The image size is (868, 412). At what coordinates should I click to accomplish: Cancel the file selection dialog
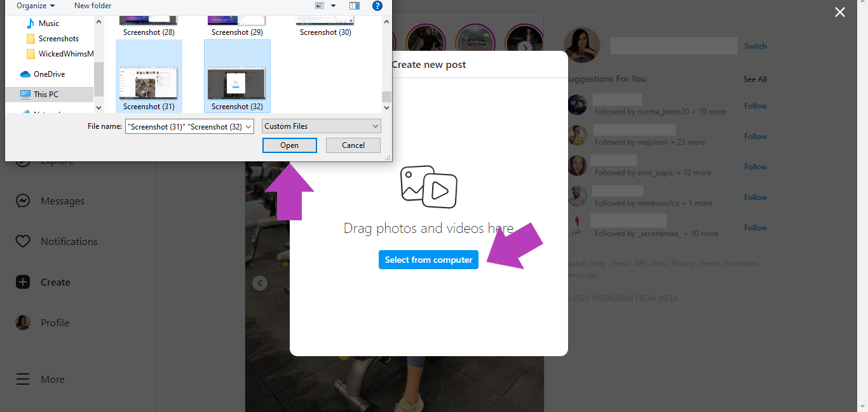[353, 145]
